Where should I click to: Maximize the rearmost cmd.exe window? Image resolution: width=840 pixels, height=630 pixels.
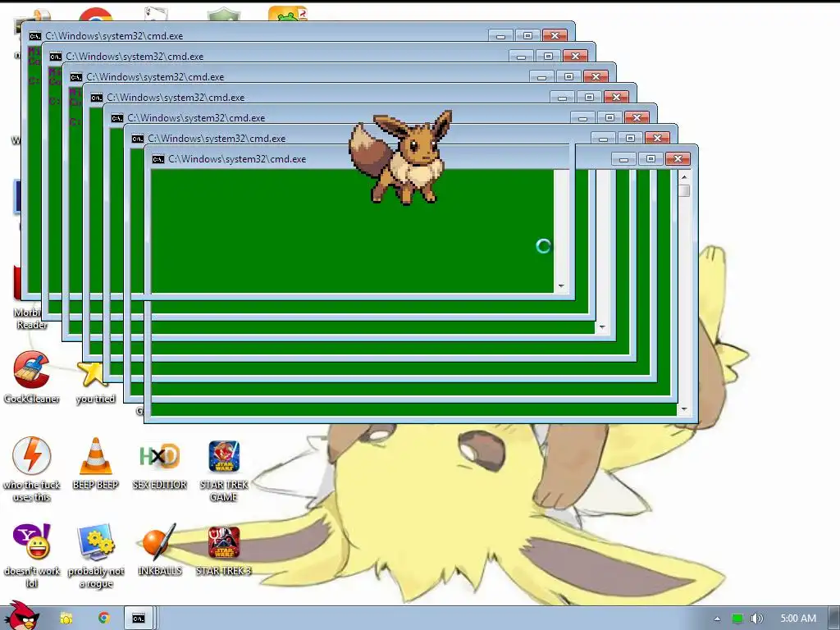527,36
